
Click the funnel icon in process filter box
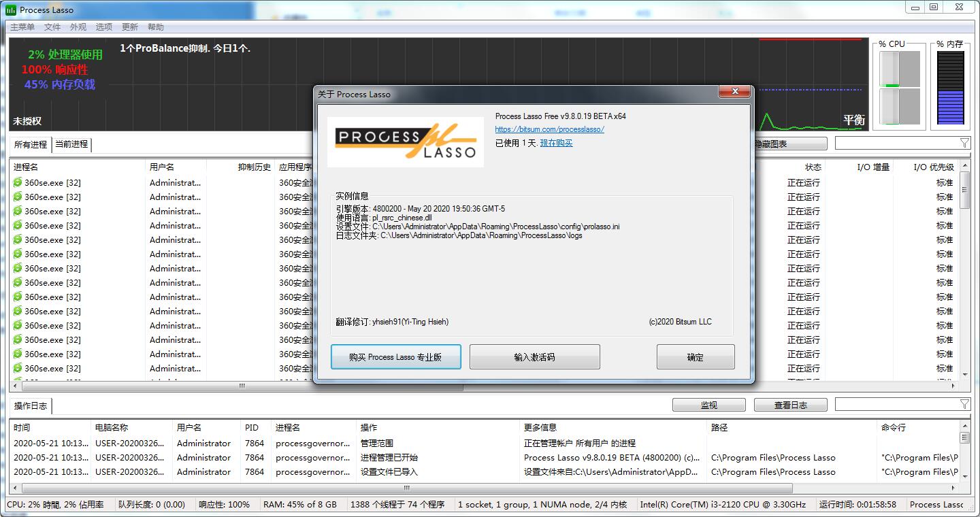pyautogui.click(x=964, y=143)
